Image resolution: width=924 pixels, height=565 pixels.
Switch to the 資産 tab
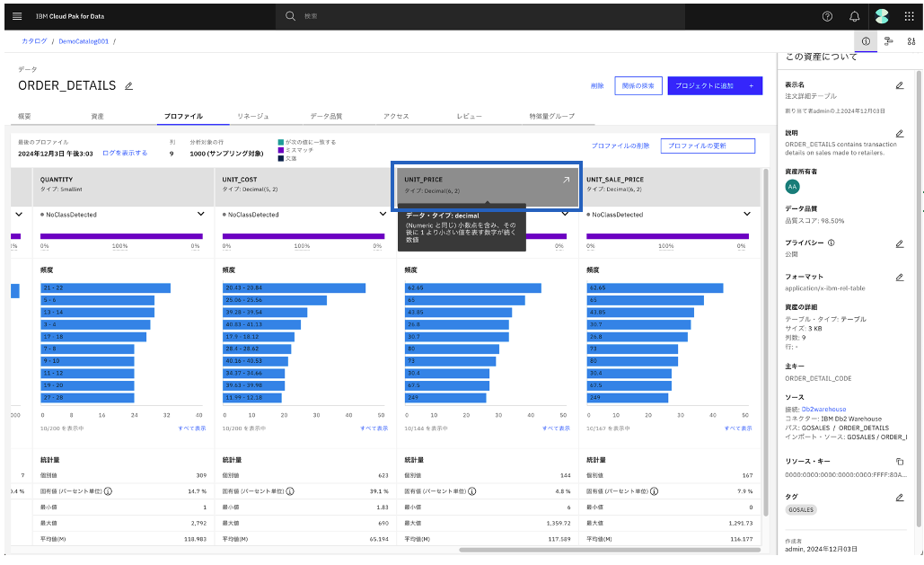coord(97,116)
